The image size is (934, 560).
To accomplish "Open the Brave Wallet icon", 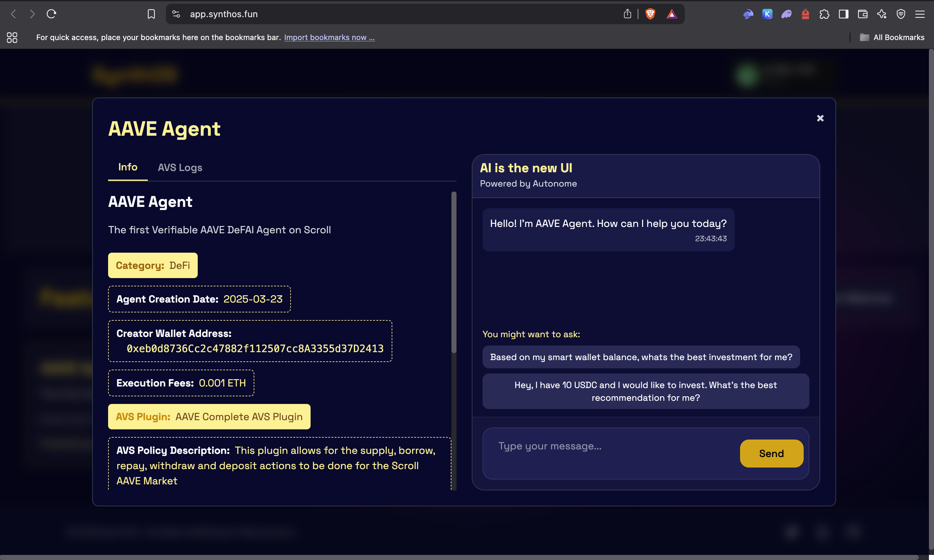I will [863, 14].
